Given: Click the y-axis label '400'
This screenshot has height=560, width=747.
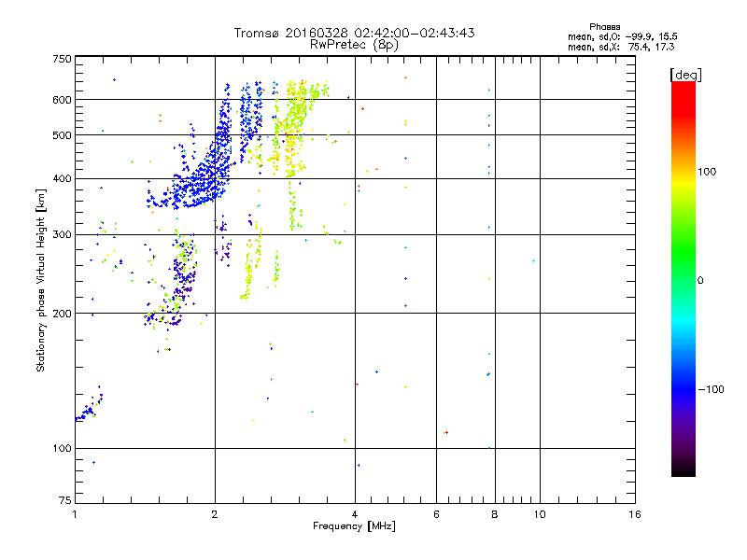Looking at the screenshot, I should point(62,178).
